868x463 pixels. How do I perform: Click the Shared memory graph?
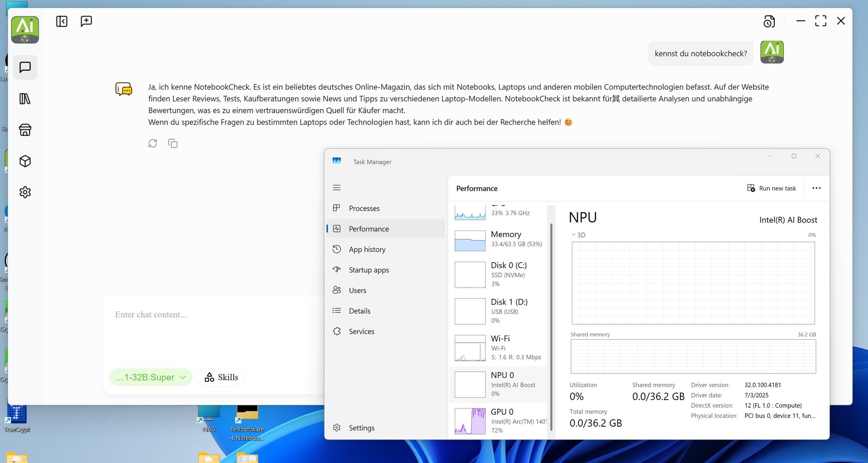pos(693,357)
